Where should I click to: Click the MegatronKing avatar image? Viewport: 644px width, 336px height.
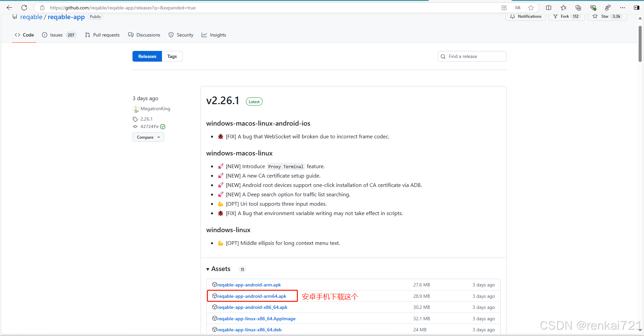pyautogui.click(x=136, y=109)
